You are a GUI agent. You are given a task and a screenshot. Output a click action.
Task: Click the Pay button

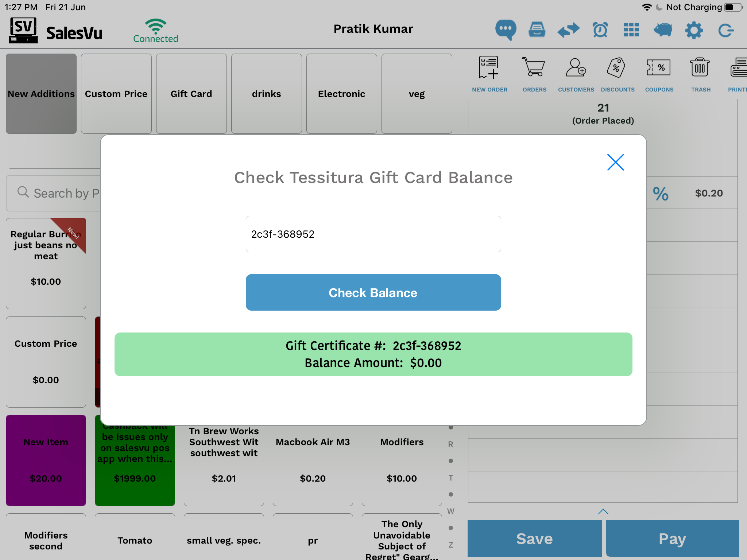[x=672, y=538]
